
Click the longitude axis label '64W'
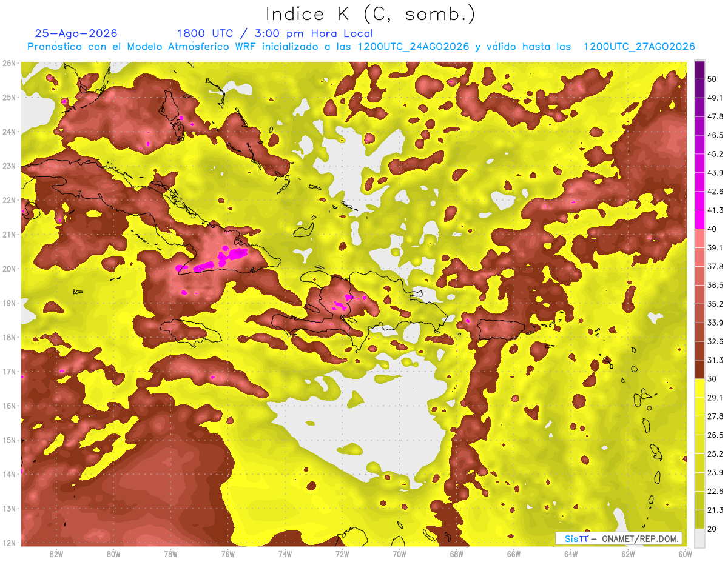[570, 554]
